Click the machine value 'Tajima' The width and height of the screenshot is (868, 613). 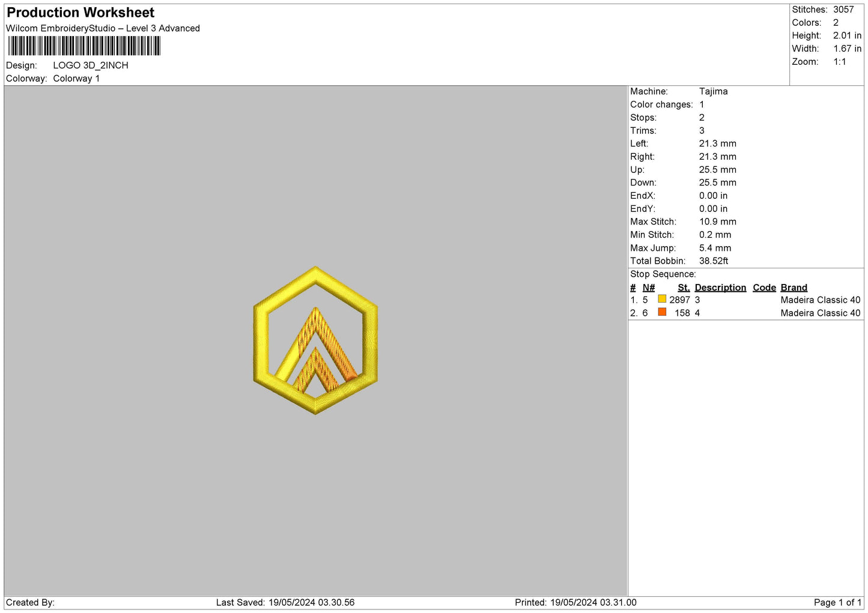pos(713,91)
